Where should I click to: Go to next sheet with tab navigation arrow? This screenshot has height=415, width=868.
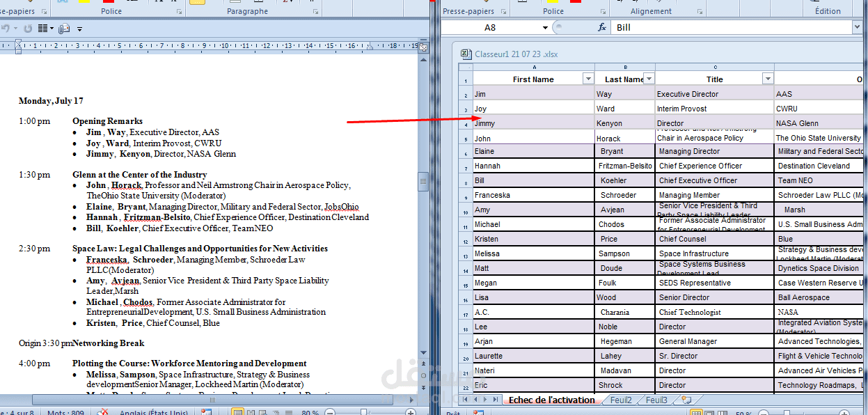tap(485, 400)
